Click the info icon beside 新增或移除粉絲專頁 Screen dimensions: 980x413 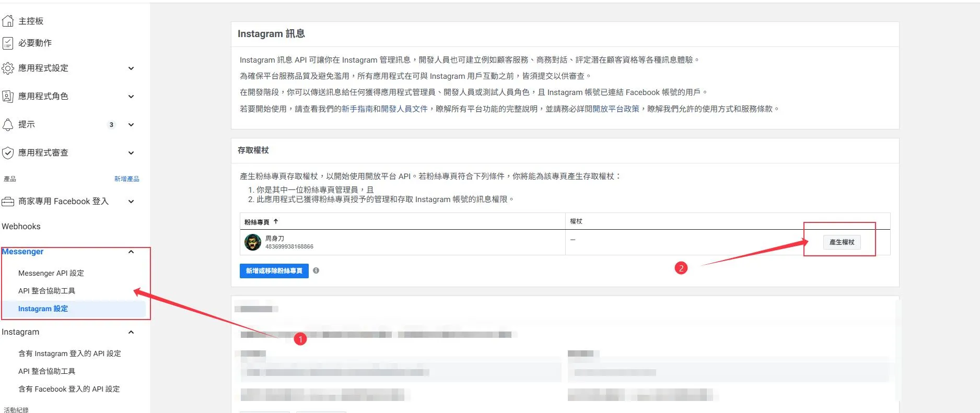pyautogui.click(x=316, y=270)
